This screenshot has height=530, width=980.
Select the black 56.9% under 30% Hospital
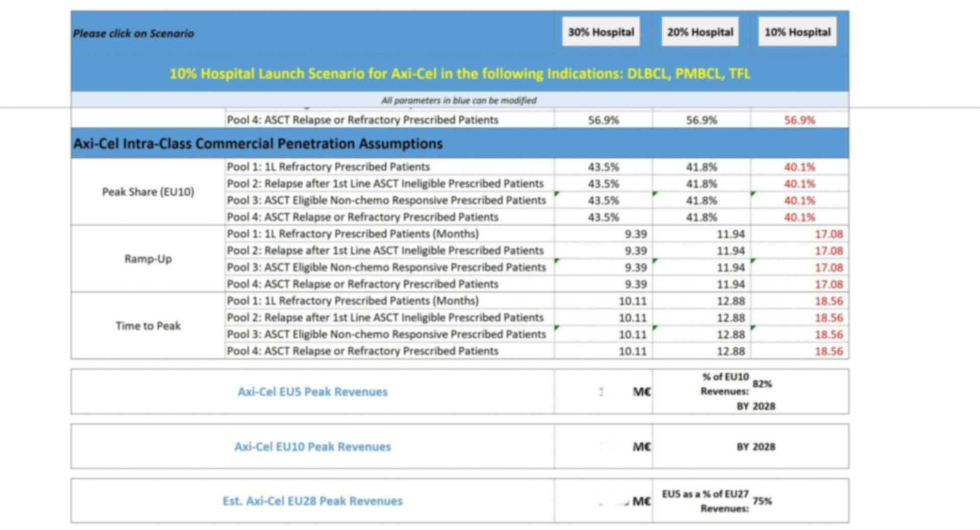click(x=603, y=120)
